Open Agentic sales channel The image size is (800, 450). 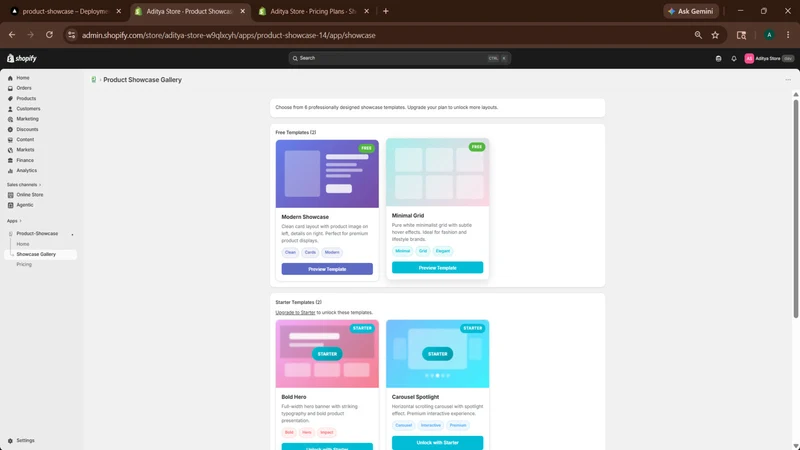coord(24,205)
